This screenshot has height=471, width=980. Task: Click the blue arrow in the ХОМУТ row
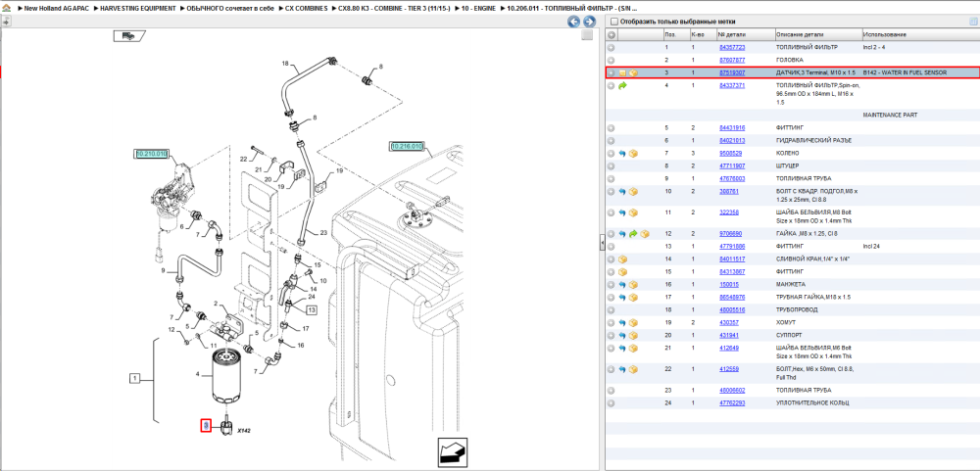[622, 323]
